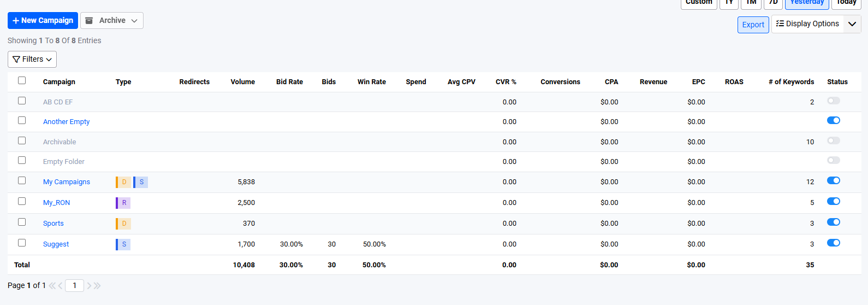The width and height of the screenshot is (868, 305).
Task: Turn off the Suggest campaign status switch
Action: point(833,243)
